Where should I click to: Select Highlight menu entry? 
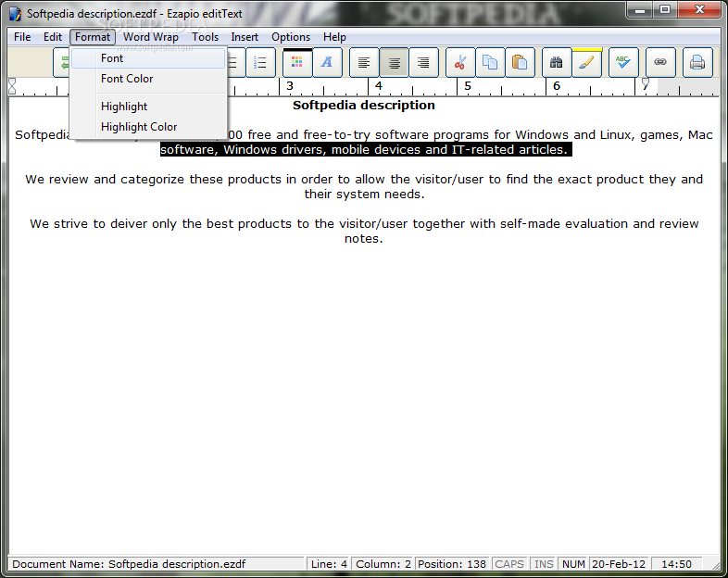(x=148, y=107)
